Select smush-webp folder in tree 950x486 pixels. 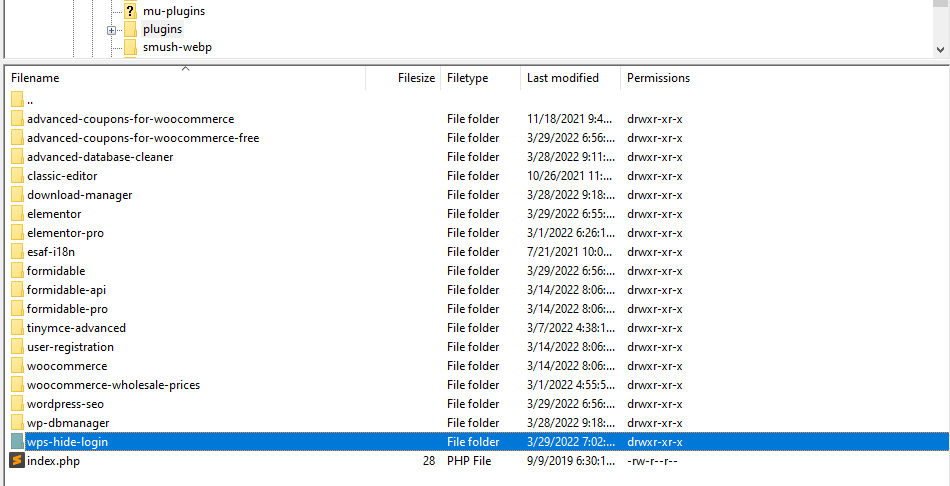click(177, 47)
